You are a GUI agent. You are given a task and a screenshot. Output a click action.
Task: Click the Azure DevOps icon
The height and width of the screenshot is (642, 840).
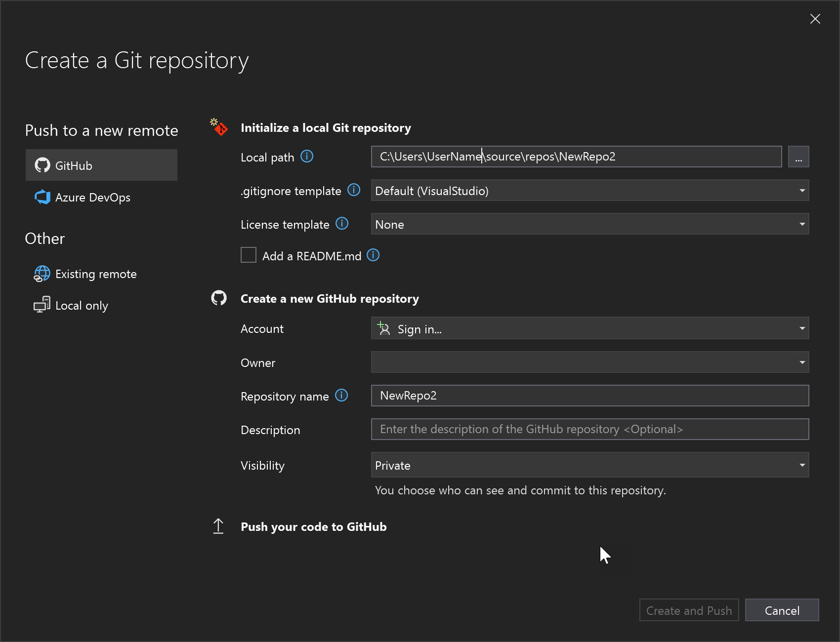pos(42,197)
